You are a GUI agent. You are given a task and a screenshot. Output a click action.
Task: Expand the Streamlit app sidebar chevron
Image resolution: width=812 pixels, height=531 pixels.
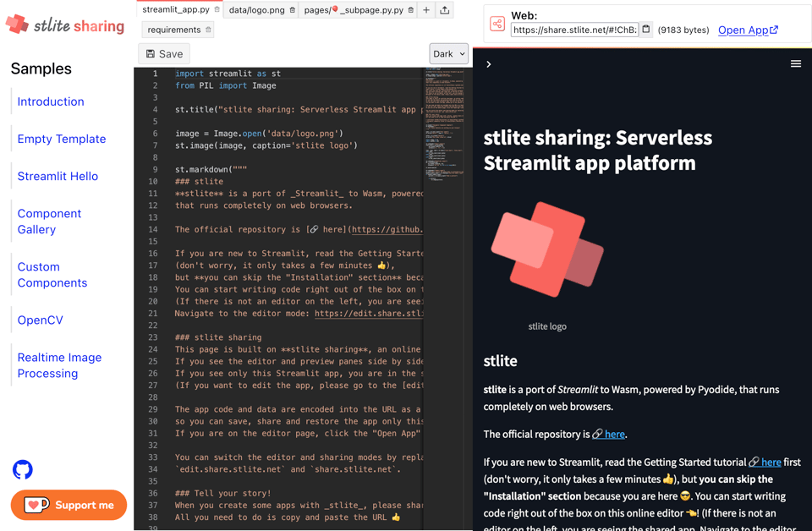489,64
